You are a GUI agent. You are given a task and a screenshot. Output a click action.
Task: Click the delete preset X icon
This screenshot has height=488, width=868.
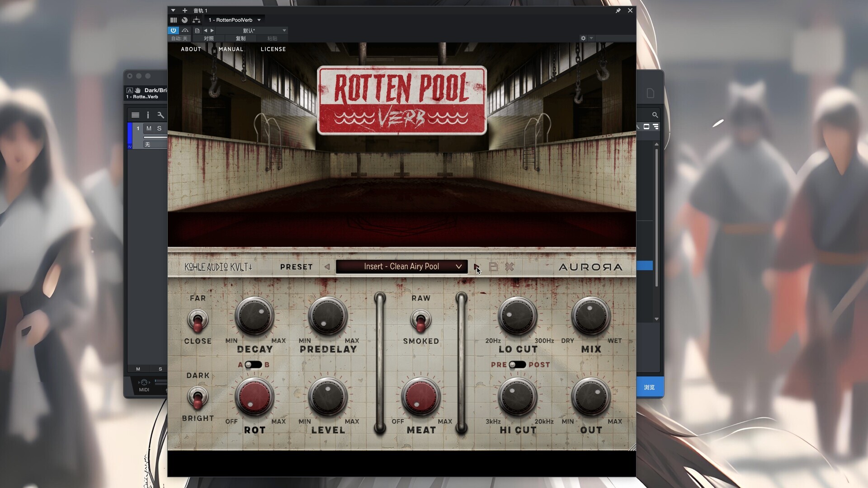click(509, 267)
